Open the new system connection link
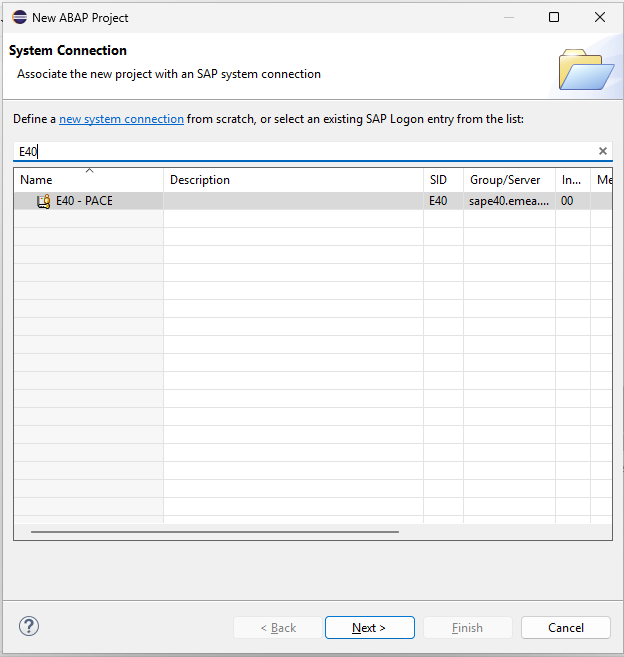The image size is (624, 657). click(x=121, y=119)
